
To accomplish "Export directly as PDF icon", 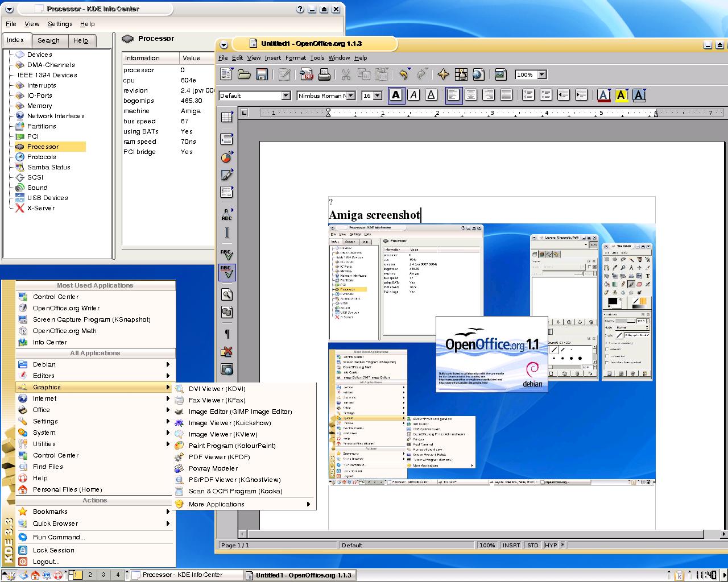I will tap(307, 74).
